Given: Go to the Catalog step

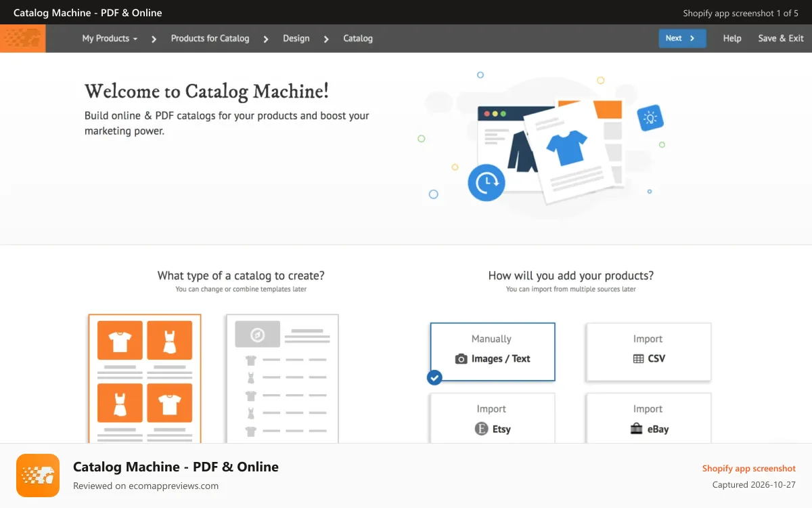Looking at the screenshot, I should [358, 39].
